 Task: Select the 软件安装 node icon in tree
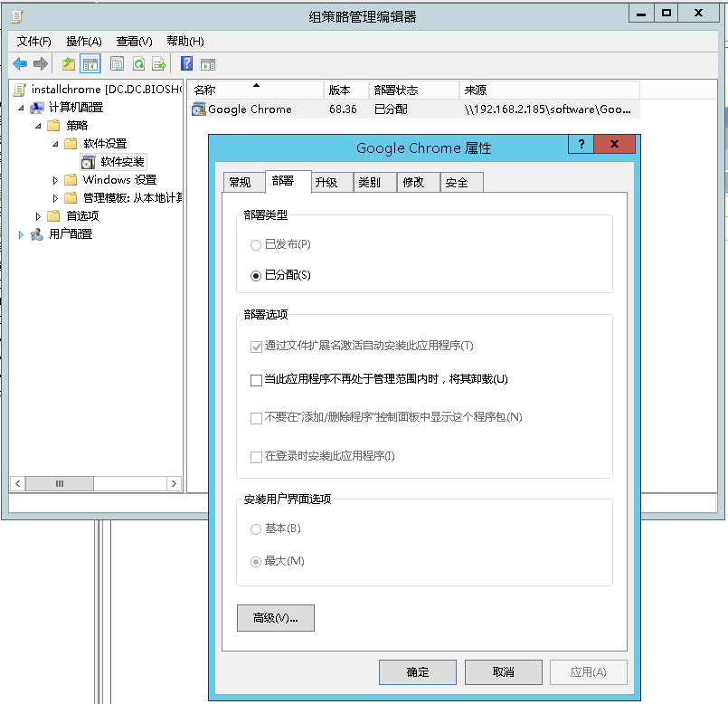pyautogui.click(x=88, y=162)
